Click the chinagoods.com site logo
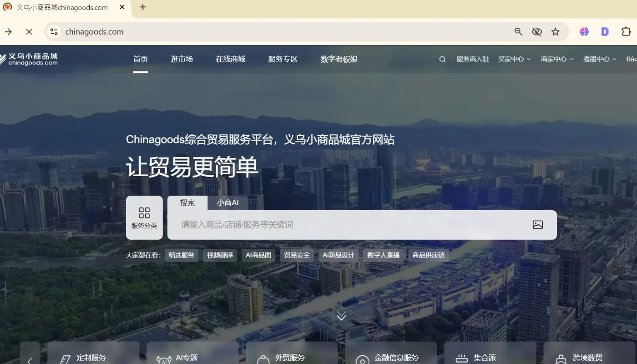Screen dimensions: 637x364 [28, 59]
